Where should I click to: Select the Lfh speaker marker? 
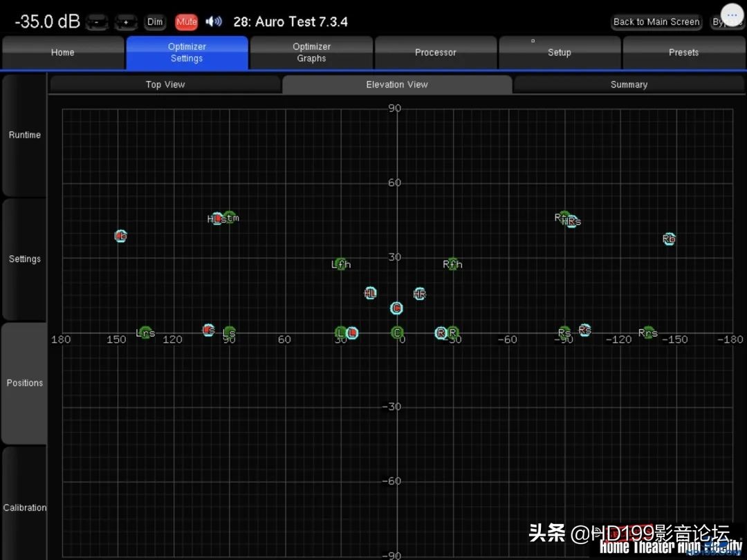coord(341,263)
